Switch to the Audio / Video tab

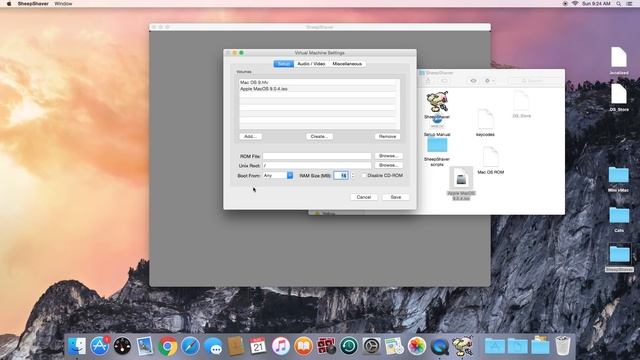click(311, 64)
